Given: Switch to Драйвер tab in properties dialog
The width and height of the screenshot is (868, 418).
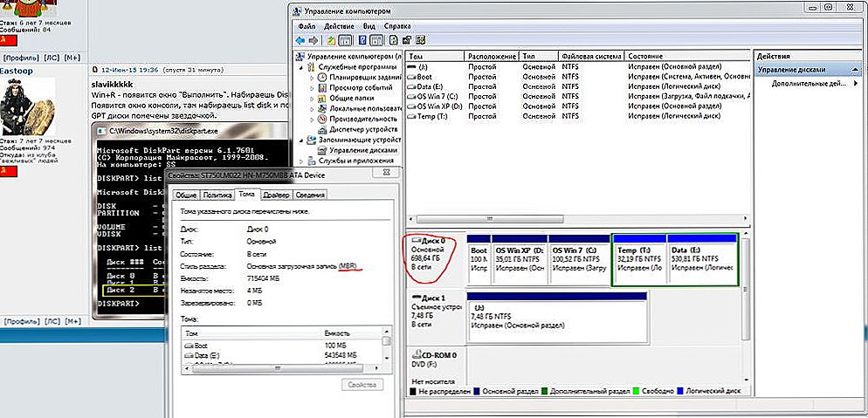Looking at the screenshot, I should point(274,195).
